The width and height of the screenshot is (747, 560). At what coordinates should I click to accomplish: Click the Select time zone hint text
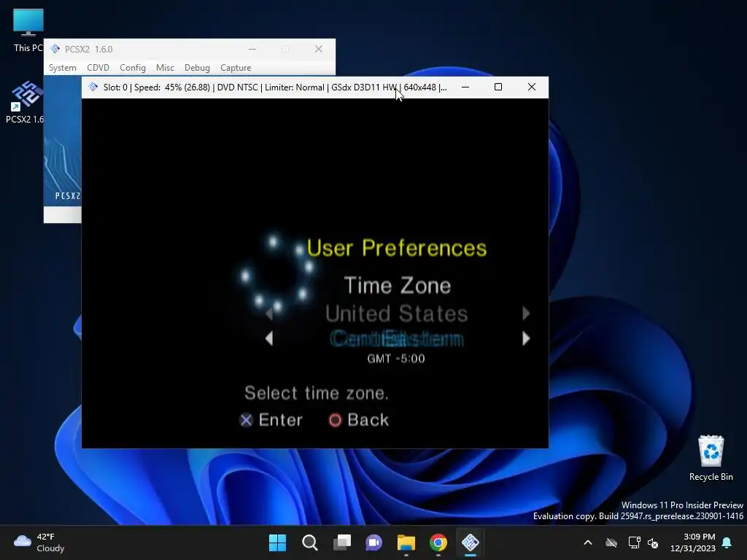point(317,393)
